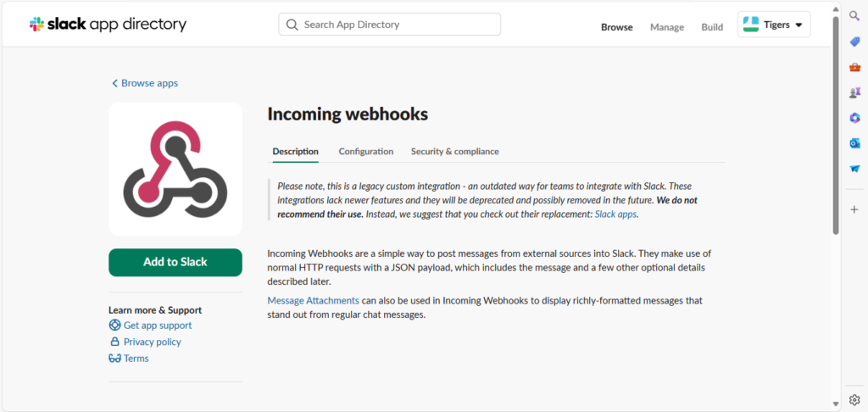Click the page vertical scrollbar
Viewport: 868px width, 412px height.
click(836, 127)
